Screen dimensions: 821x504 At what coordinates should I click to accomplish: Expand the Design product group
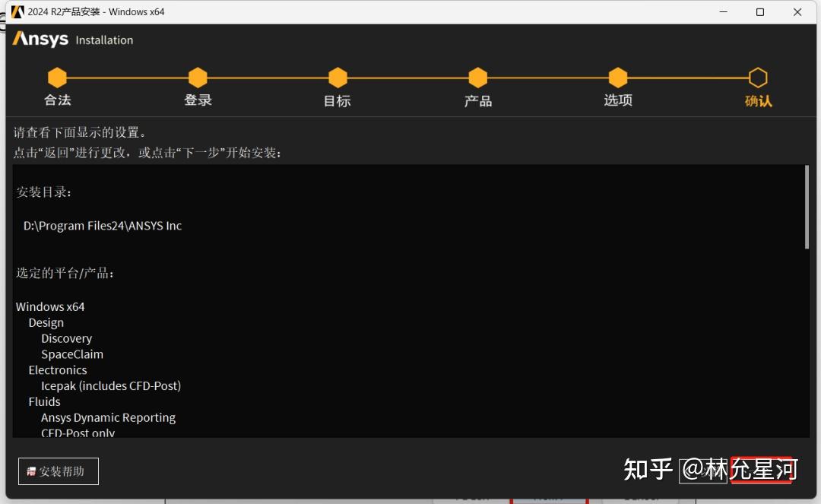point(46,322)
